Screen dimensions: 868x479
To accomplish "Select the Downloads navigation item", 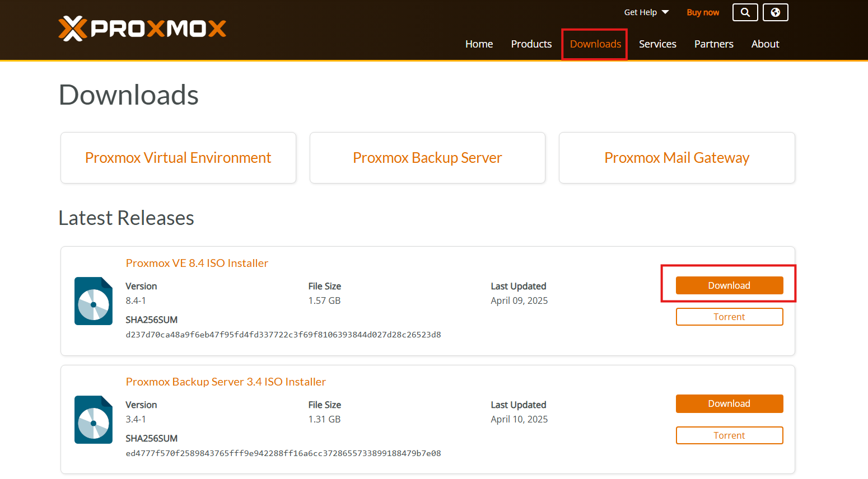I will pyautogui.click(x=595, y=44).
